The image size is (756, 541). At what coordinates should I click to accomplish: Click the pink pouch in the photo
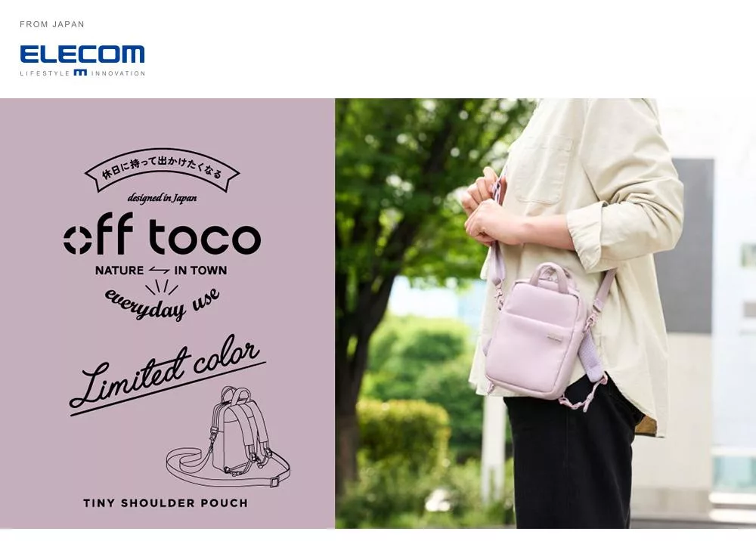pos(534,332)
